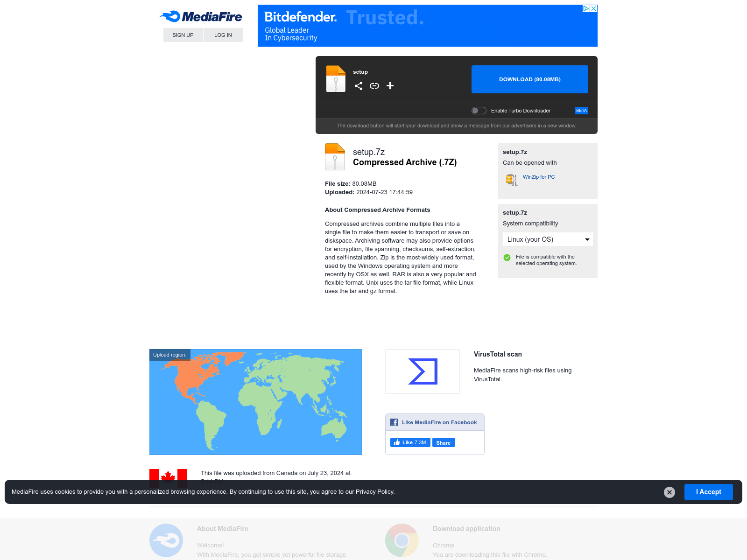Click the Compressed Archive (.7Z) title
Image resolution: width=747 pixels, height=560 pixels.
tap(405, 162)
